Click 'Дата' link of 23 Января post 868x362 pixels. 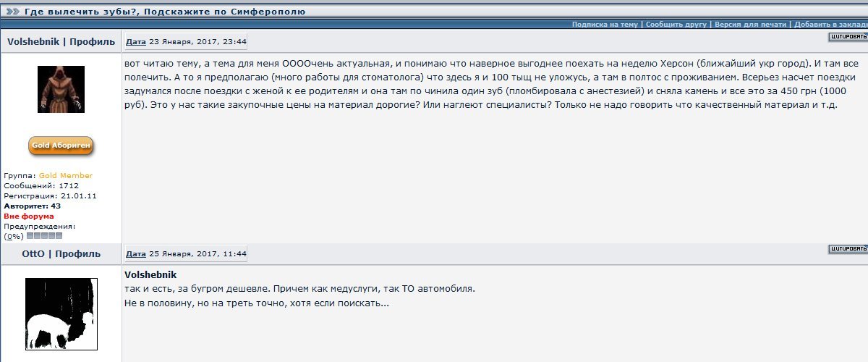tap(136, 42)
